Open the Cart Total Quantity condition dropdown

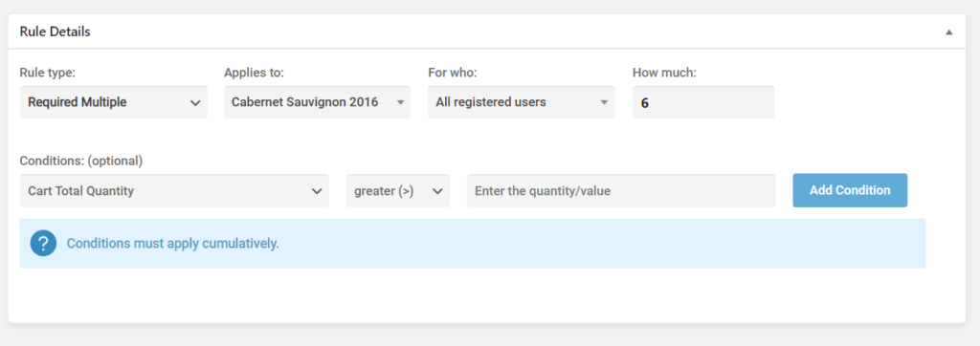pos(174,190)
